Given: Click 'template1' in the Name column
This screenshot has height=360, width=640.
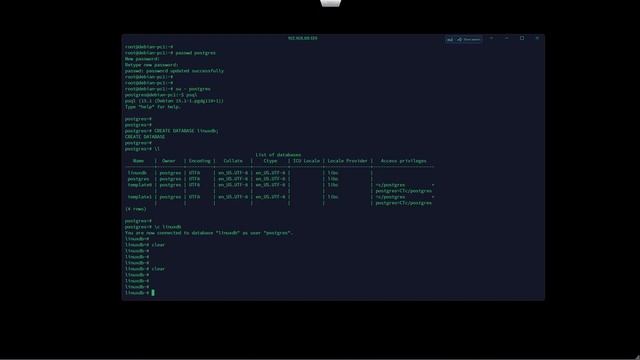Looking at the screenshot, I should click(x=140, y=197).
